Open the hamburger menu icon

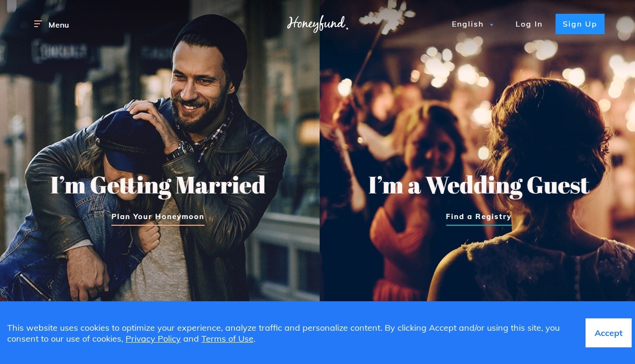[x=38, y=24]
